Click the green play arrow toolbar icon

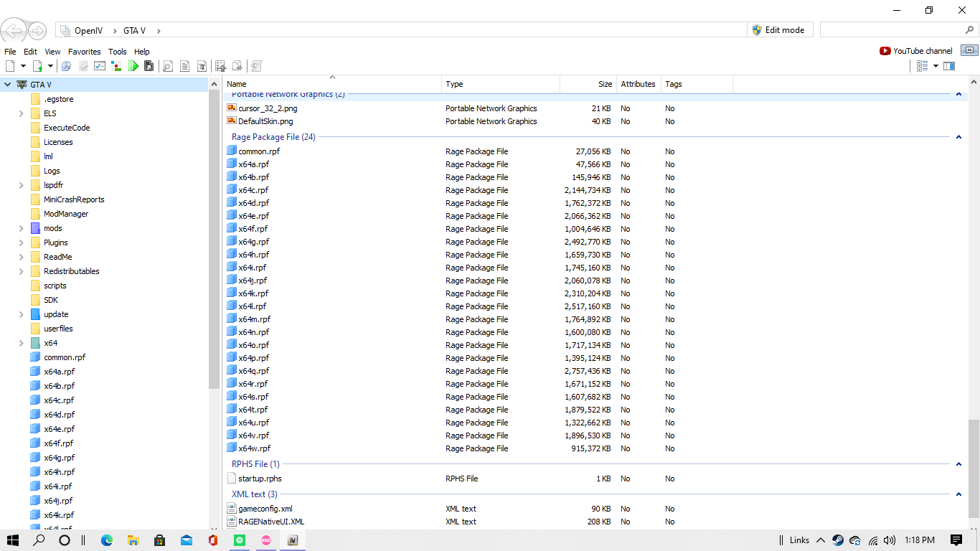coord(133,66)
